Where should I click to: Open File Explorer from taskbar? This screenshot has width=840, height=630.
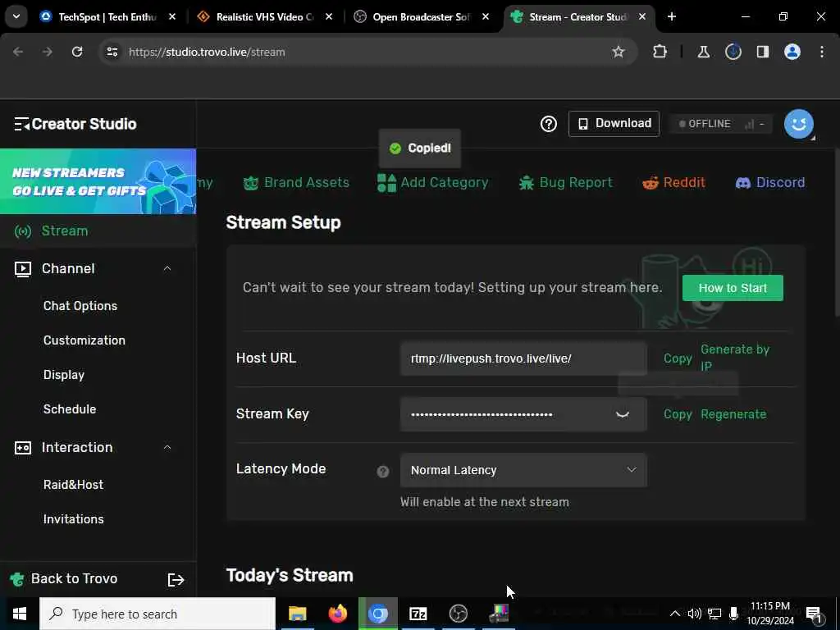coord(297,614)
